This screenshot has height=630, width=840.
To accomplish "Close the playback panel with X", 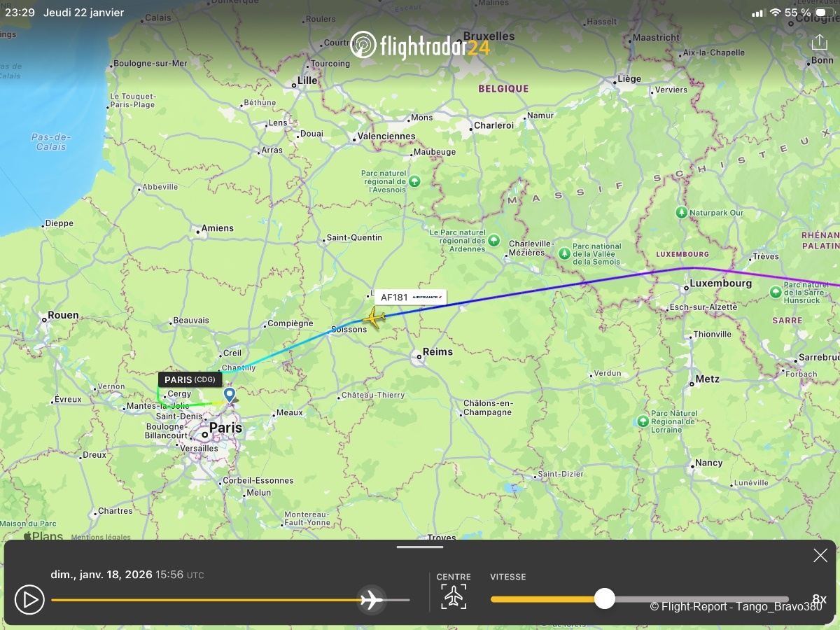I will tap(820, 556).
